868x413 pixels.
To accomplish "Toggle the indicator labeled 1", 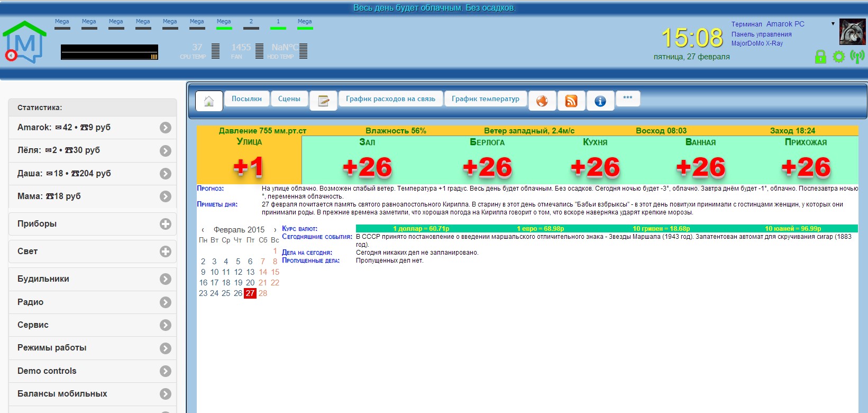I will [x=278, y=24].
